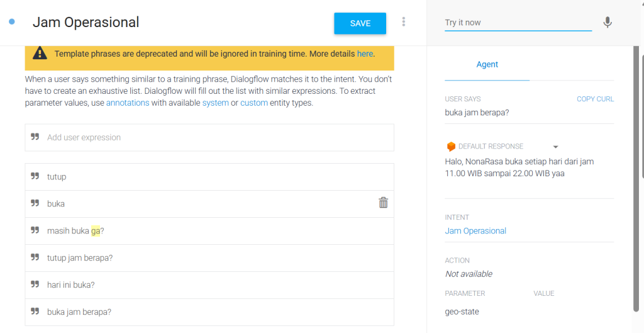Click the Add user expression field
Screen dimensions: 644x333
click(209, 137)
